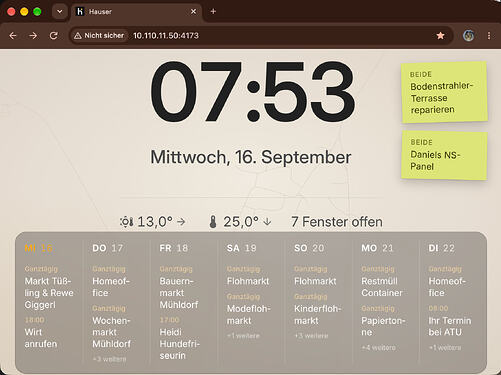The width and height of the screenshot is (501, 375).
Task: Open Tuesday's Homeoffice event
Action: [447, 281]
